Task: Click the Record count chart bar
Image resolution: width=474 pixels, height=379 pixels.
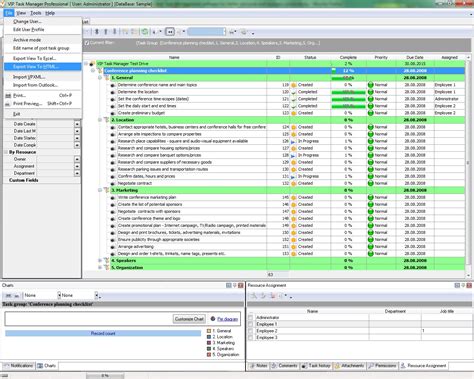Action: (103, 333)
